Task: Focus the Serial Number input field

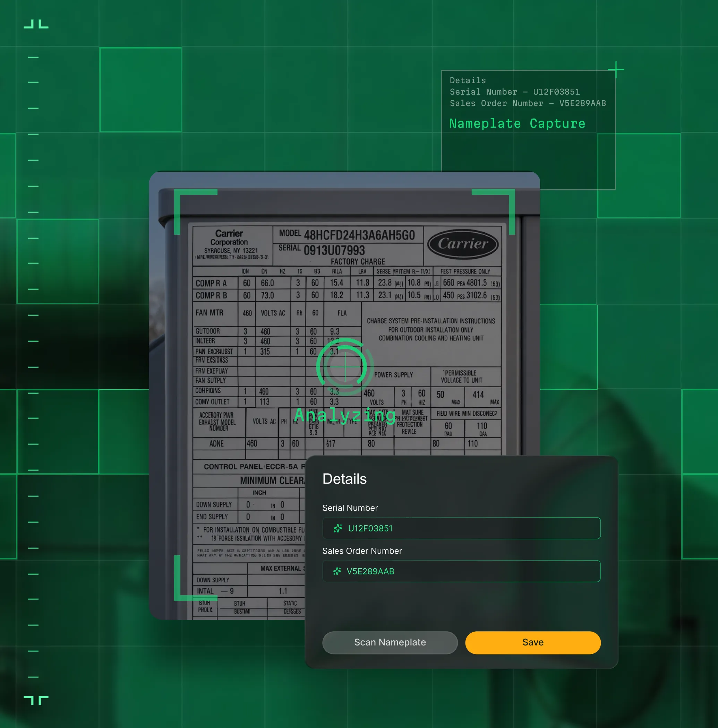Action: (x=461, y=528)
